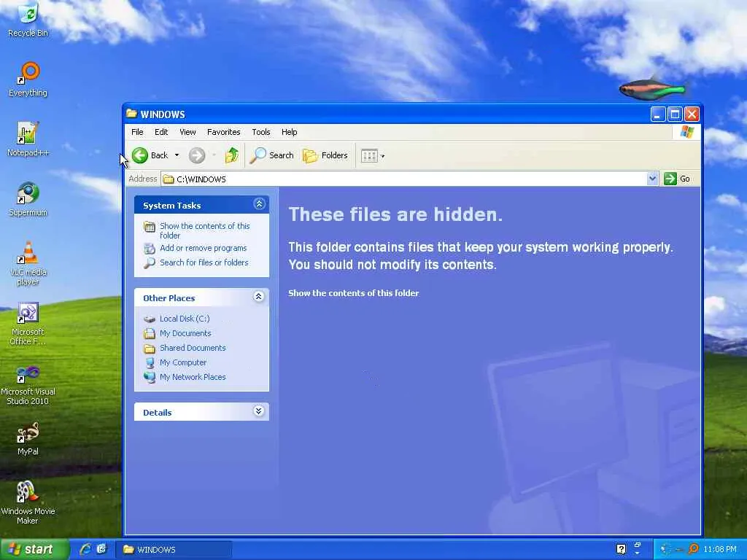
Task: Expand the Details panel
Action: click(259, 411)
